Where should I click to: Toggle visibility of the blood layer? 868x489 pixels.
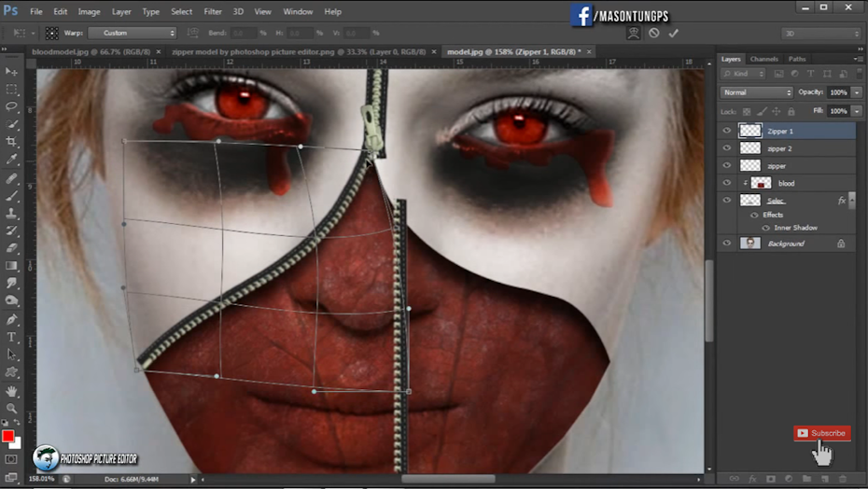727,183
